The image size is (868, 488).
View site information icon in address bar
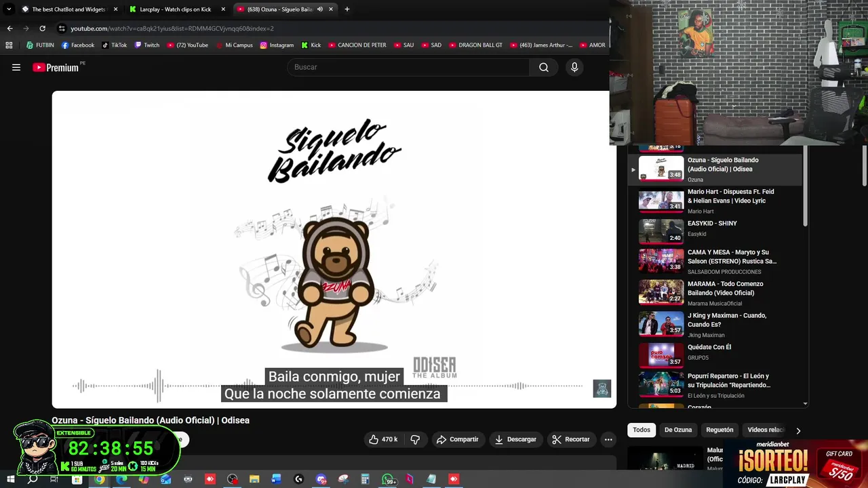tap(62, 28)
